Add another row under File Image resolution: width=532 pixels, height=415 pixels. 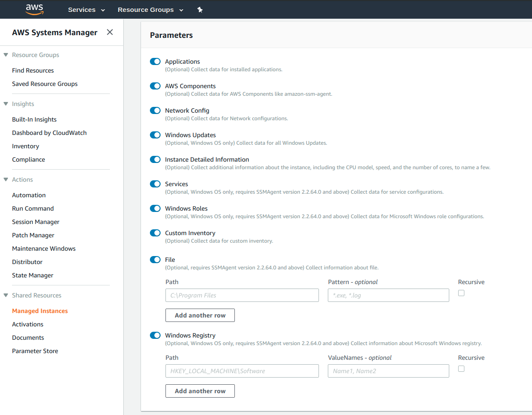click(200, 315)
